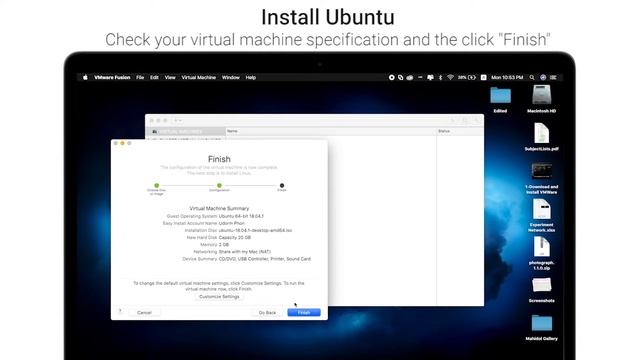Click the Guest Operating System value Ubuntu 64-bit
Viewport: 640px width, 360px height.
coord(241,216)
